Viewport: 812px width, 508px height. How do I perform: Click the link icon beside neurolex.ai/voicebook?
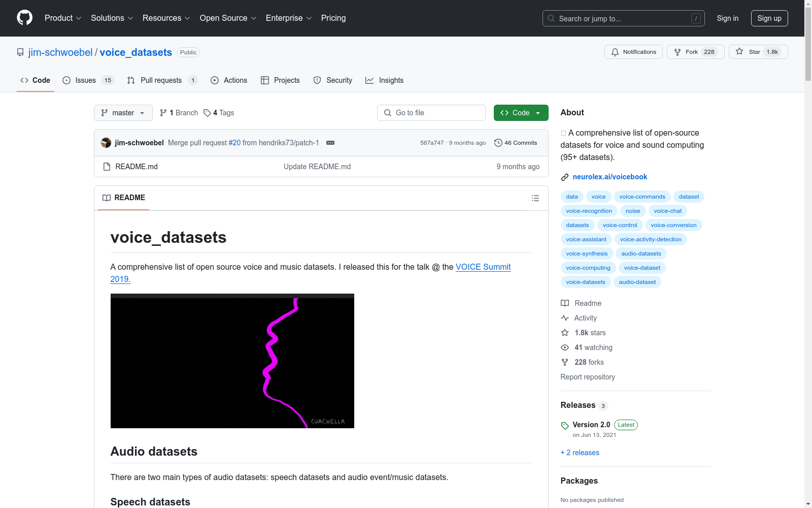coord(565,177)
